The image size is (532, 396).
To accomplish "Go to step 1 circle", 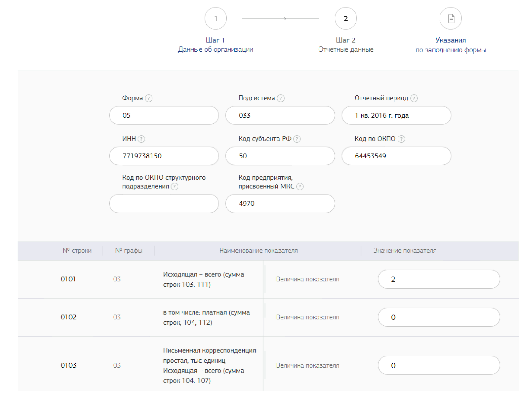I will click(x=215, y=19).
